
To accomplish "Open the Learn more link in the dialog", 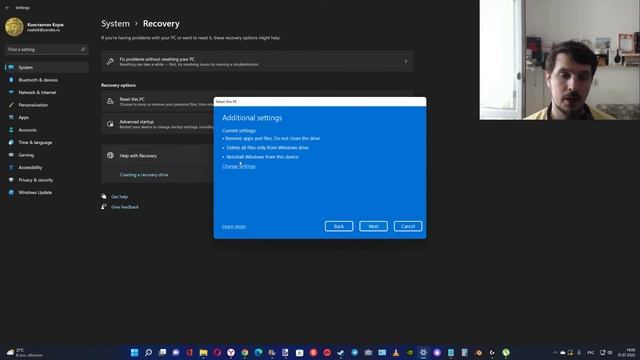I will [x=234, y=227].
